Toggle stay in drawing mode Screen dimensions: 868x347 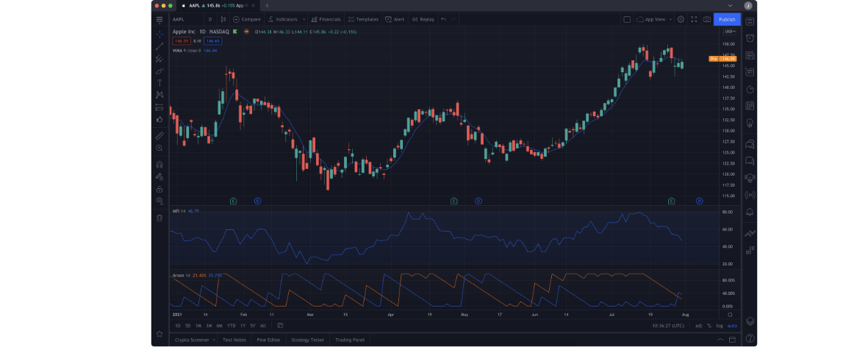point(159,176)
